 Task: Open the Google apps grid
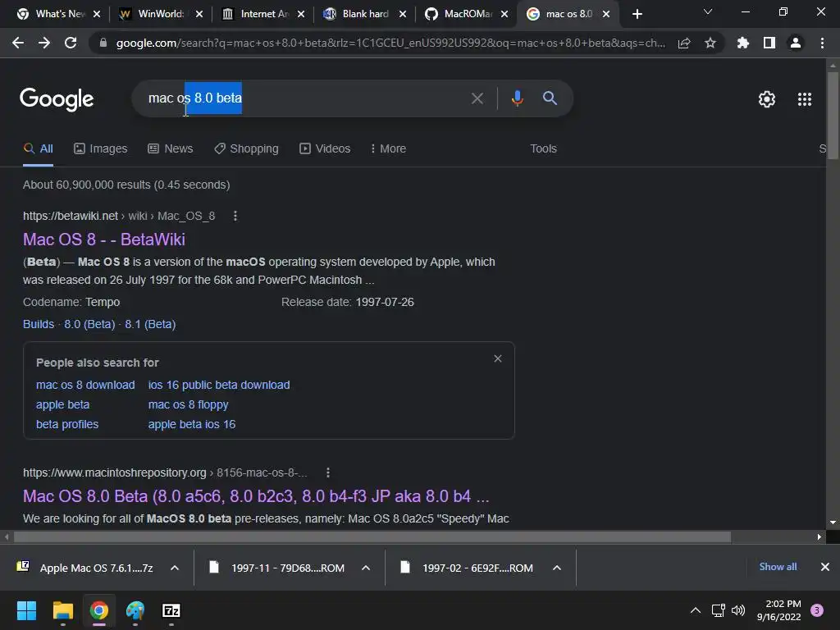pos(805,99)
